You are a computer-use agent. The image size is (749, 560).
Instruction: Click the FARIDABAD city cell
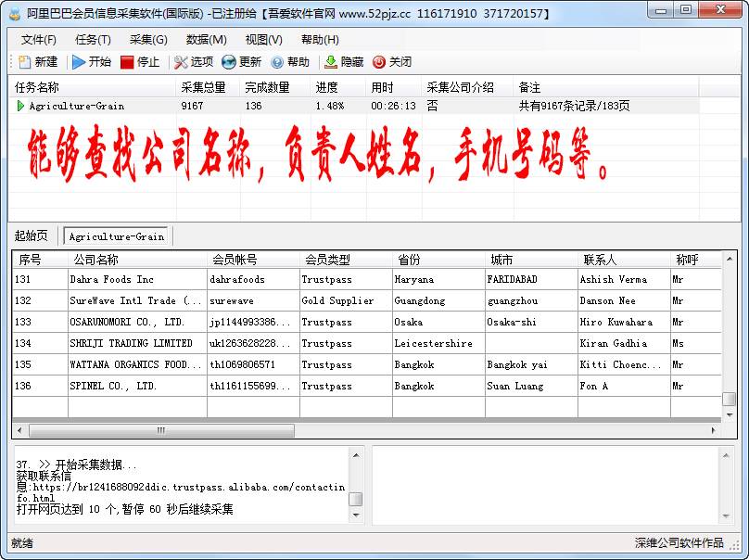coord(531,279)
